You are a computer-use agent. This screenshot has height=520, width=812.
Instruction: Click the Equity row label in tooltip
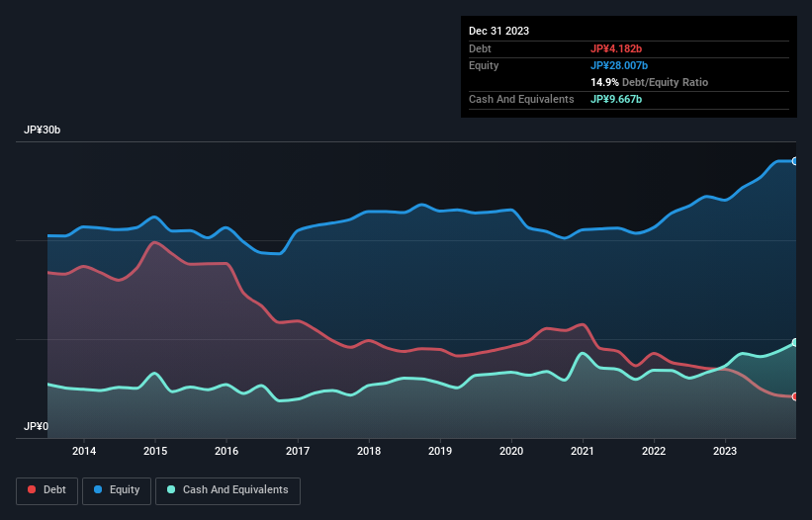point(484,65)
